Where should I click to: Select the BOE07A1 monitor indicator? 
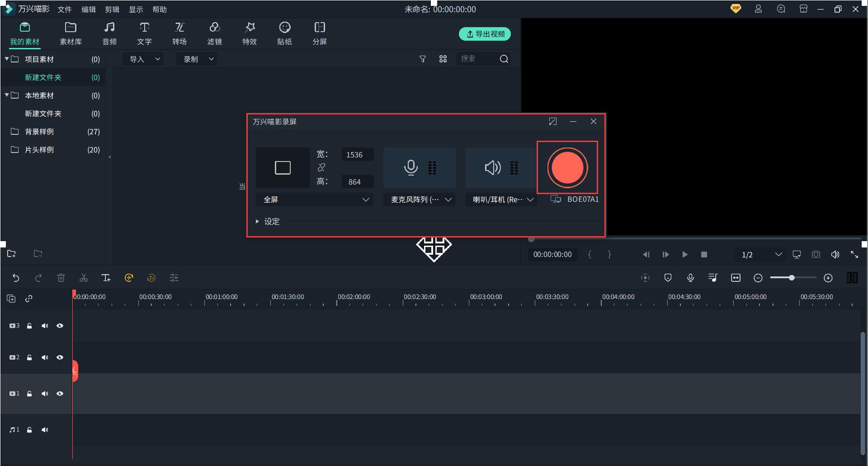click(x=575, y=199)
